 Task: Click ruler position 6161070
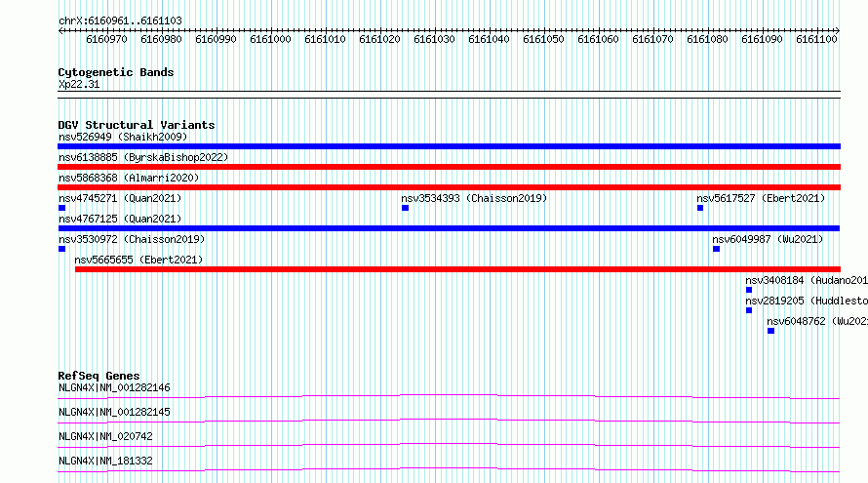point(652,39)
